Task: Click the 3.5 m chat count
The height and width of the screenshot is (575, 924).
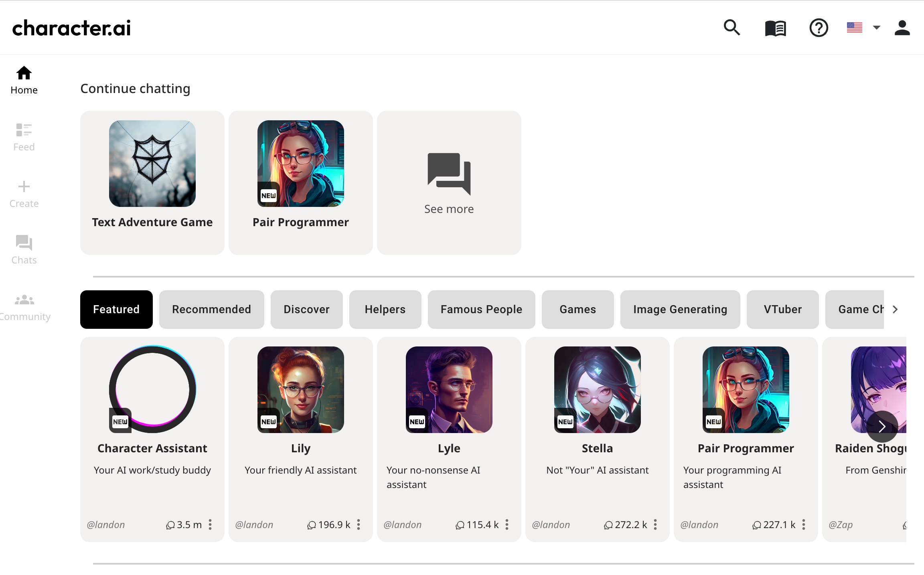Action: (184, 524)
